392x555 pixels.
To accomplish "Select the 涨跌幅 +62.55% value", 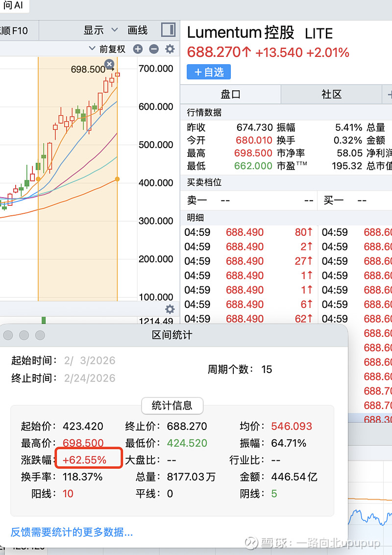I will pyautogui.click(x=84, y=460).
